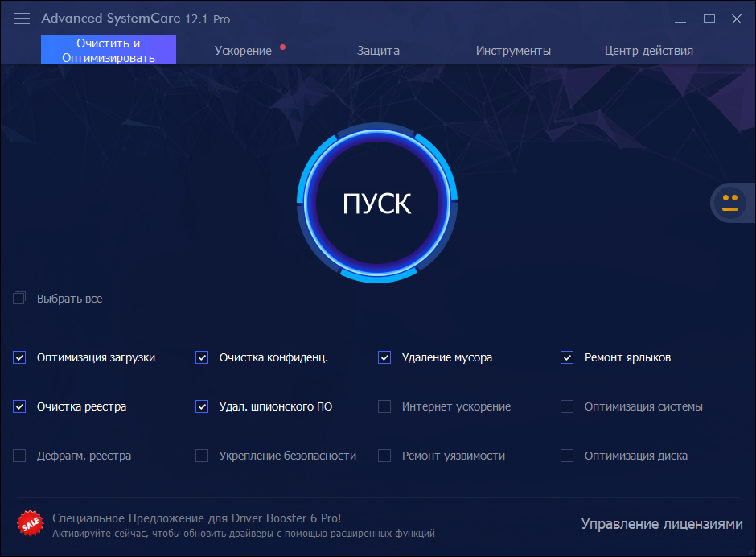
Task: Open the Центр действия tab
Action: pos(648,51)
